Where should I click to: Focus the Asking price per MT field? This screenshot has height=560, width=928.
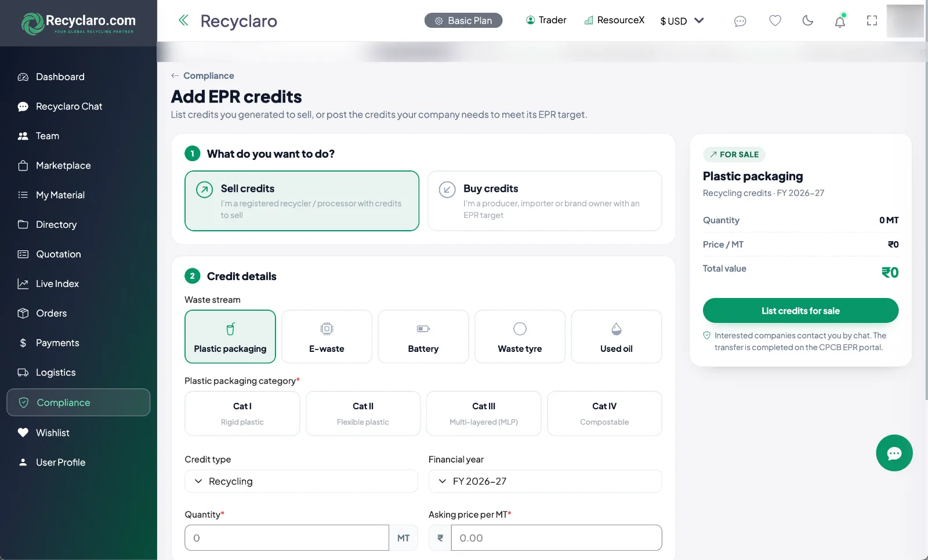pos(556,538)
